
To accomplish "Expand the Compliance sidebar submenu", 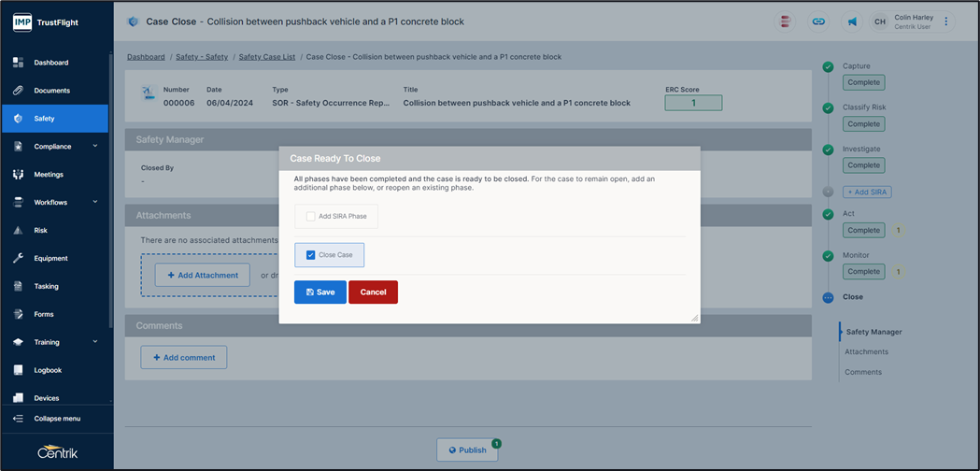I will pyautogui.click(x=95, y=147).
